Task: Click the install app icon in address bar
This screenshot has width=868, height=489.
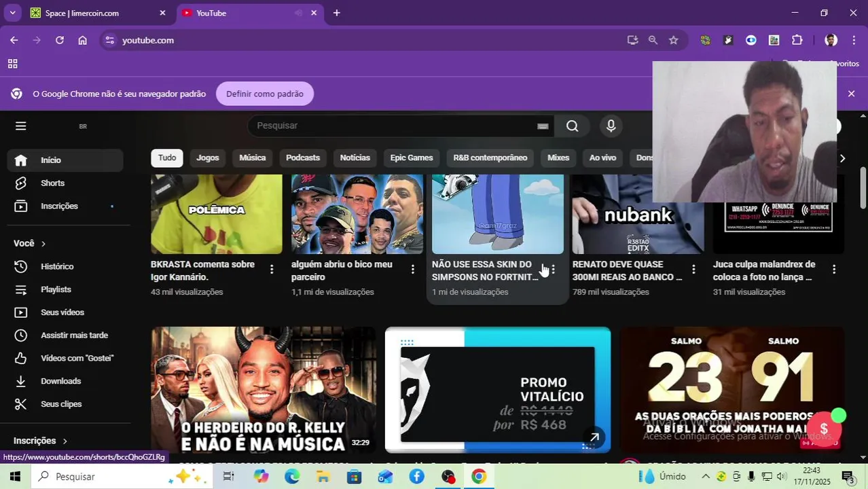Action: 632,40
